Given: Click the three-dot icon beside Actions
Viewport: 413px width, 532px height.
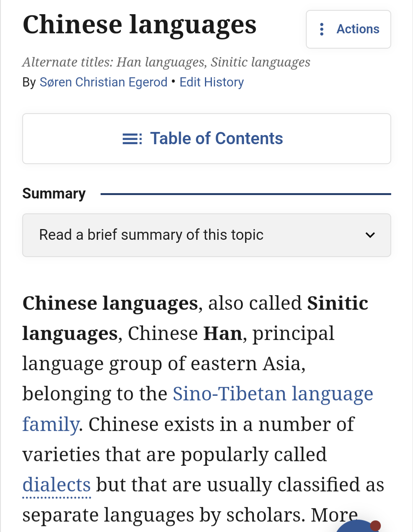Looking at the screenshot, I should (322, 29).
